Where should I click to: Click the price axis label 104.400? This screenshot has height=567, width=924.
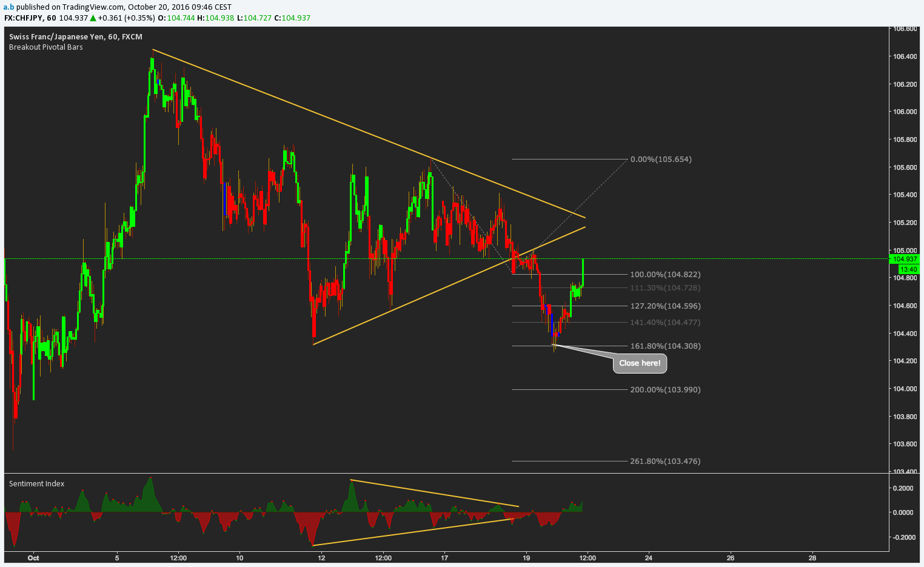[x=905, y=334]
